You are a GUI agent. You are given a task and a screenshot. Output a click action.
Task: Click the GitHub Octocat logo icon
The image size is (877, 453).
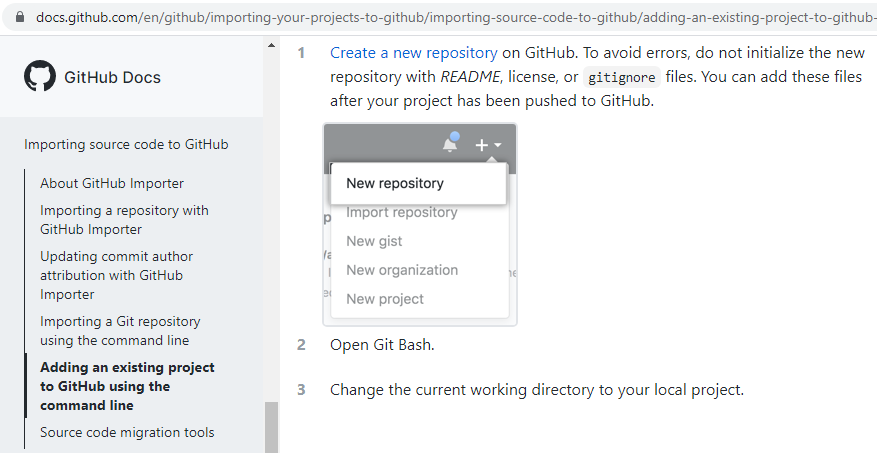pyautogui.click(x=40, y=77)
